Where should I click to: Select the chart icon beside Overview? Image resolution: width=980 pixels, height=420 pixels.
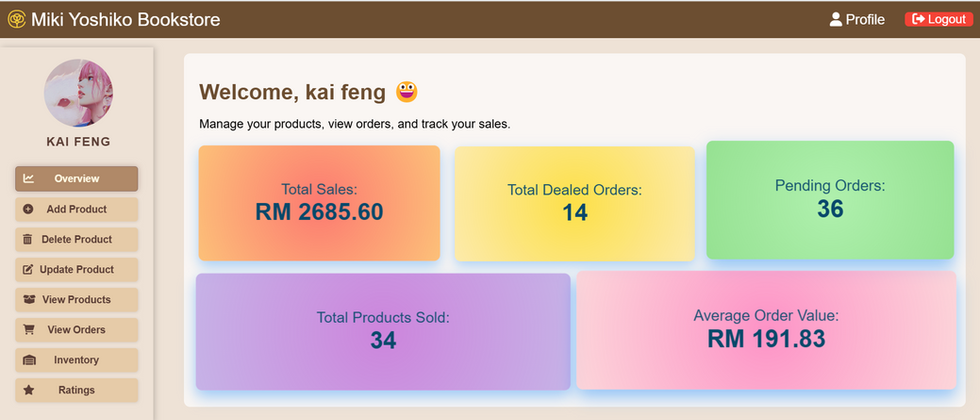tap(29, 179)
